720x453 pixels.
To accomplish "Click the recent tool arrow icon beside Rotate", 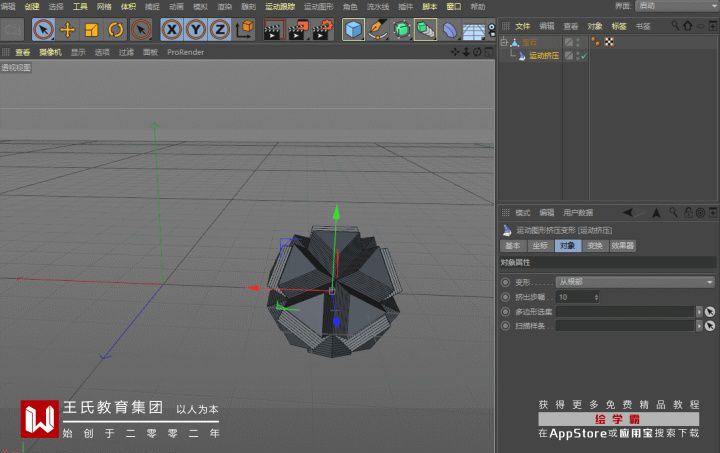I will click(x=141, y=30).
